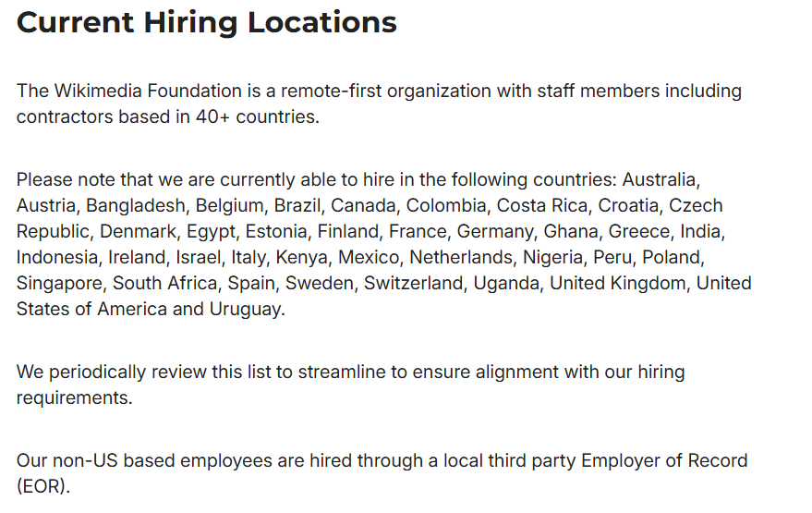Click the (EOR) abbreviation

(x=43, y=486)
